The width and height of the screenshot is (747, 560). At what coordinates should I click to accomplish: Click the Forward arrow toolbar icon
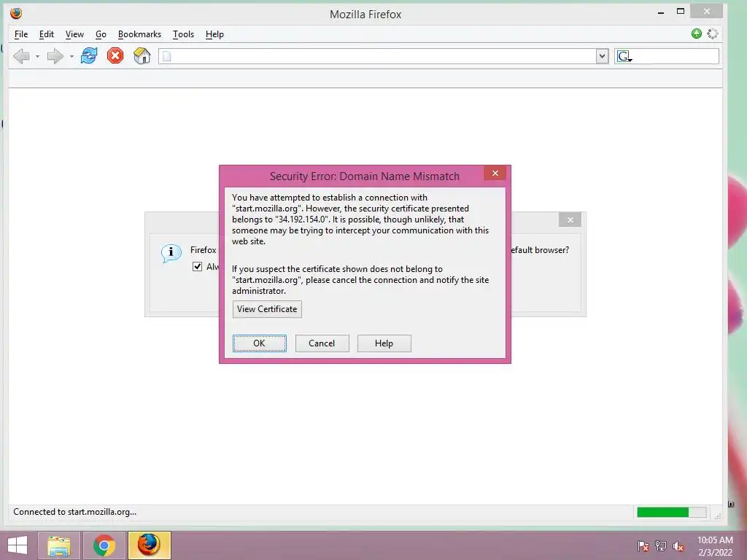pyautogui.click(x=55, y=56)
